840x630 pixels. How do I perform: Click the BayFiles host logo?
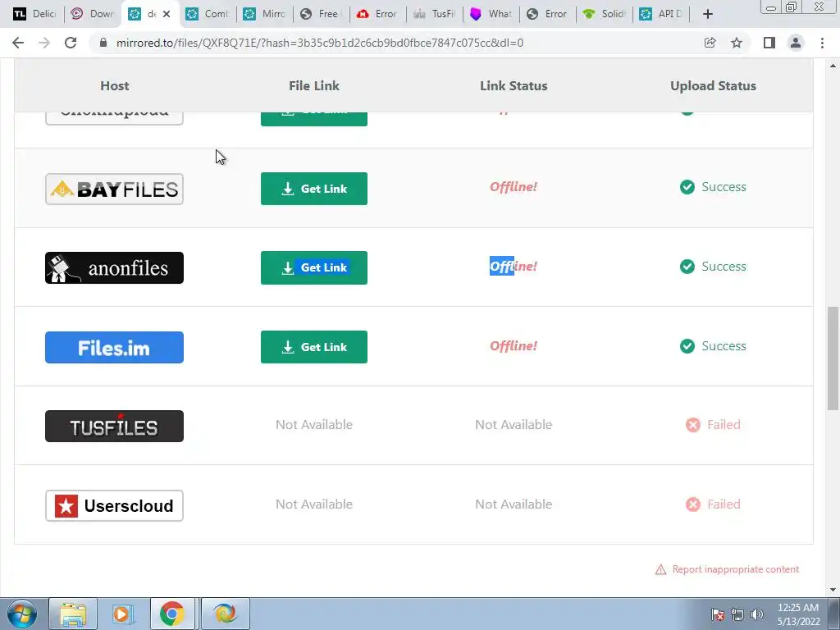click(114, 189)
